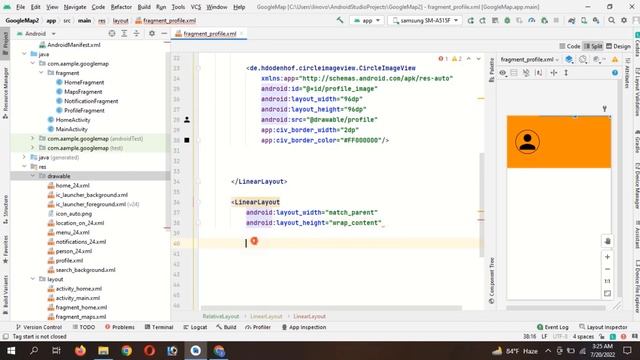Open the Build menu
This screenshot has width=640, height=360.
(x=144, y=7)
